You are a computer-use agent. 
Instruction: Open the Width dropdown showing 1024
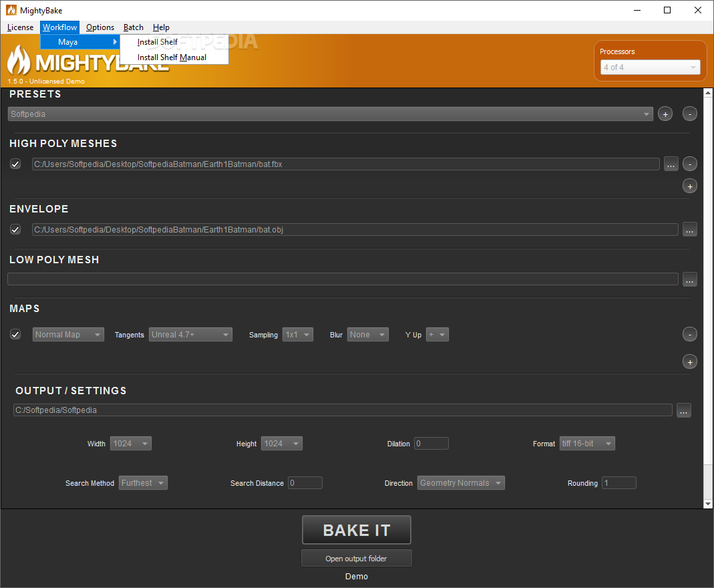tap(131, 444)
